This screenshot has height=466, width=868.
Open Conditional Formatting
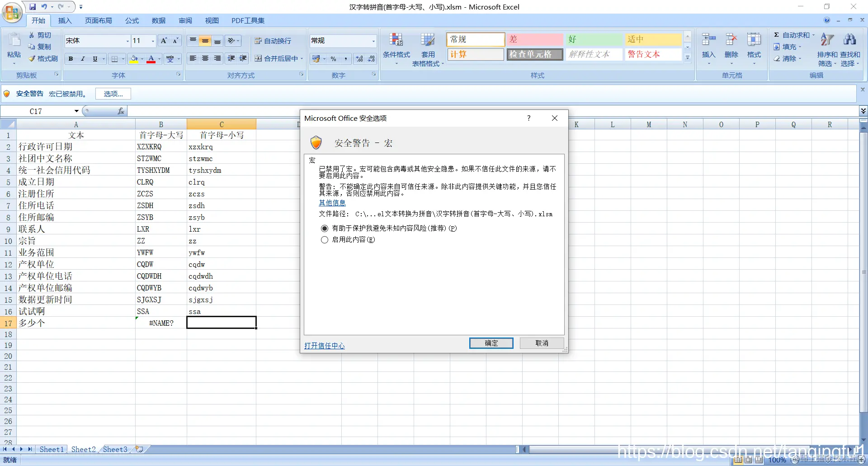click(x=396, y=50)
